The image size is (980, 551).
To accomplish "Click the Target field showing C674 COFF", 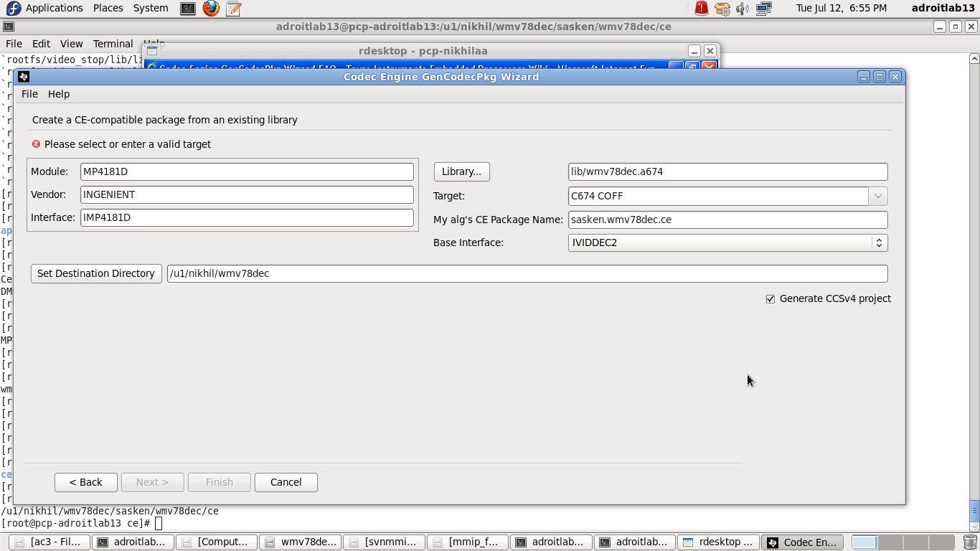I will pyautogui.click(x=718, y=196).
